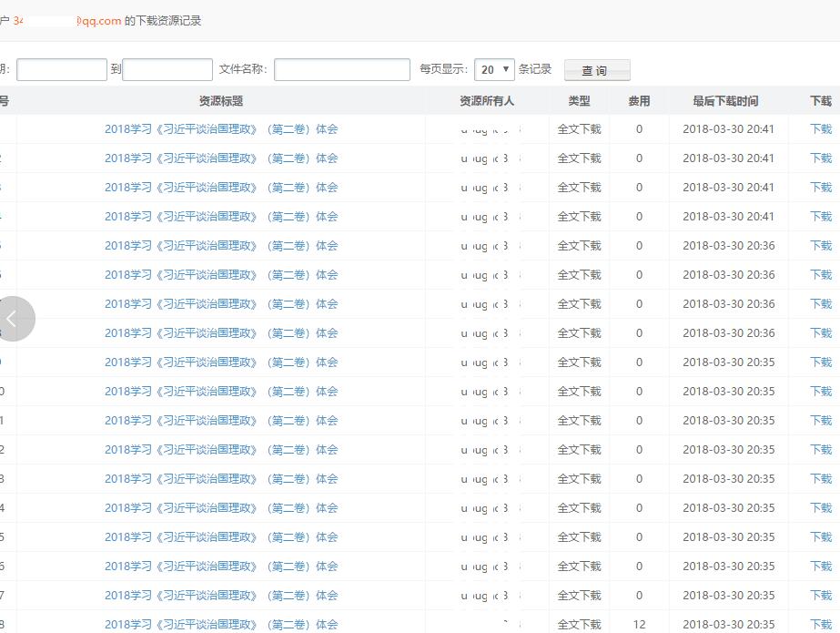Image resolution: width=840 pixels, height=633 pixels.
Task: Click 下载 in the first 20:36 row
Action: (821, 246)
